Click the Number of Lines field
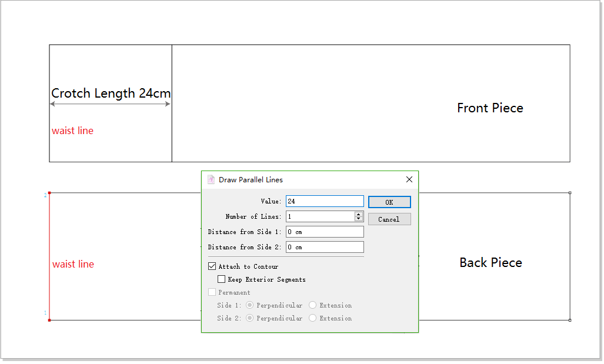The image size is (604, 364). coord(320,216)
